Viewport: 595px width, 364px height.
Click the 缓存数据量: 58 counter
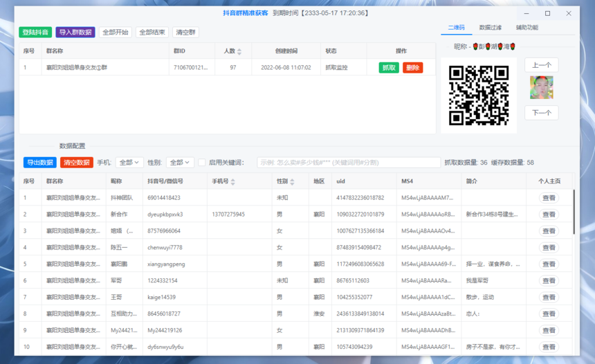pos(512,163)
